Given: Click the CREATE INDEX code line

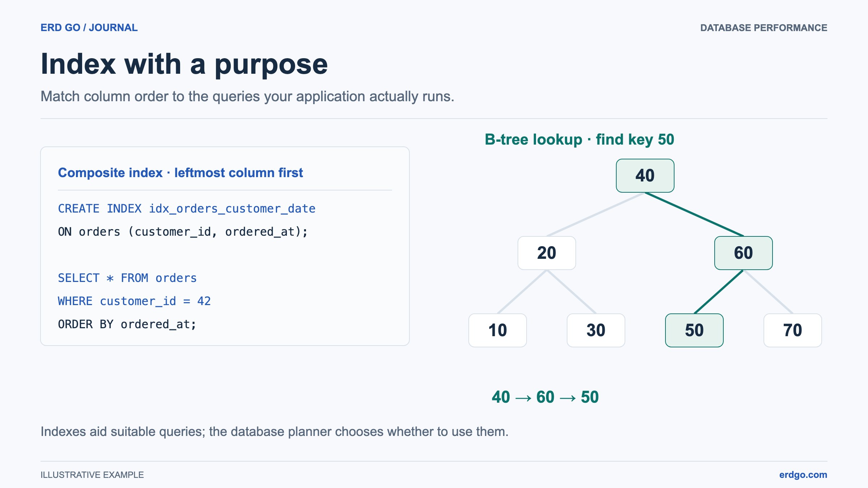Looking at the screenshot, I should tap(187, 209).
